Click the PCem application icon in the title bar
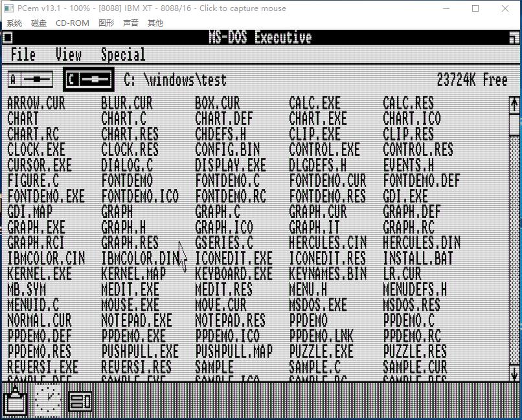 coord(8,8)
